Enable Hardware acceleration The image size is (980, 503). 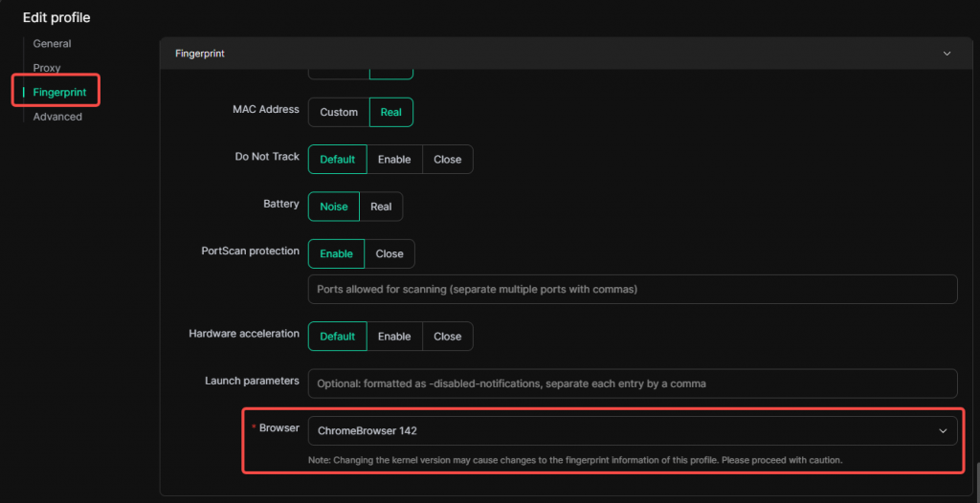coord(394,337)
